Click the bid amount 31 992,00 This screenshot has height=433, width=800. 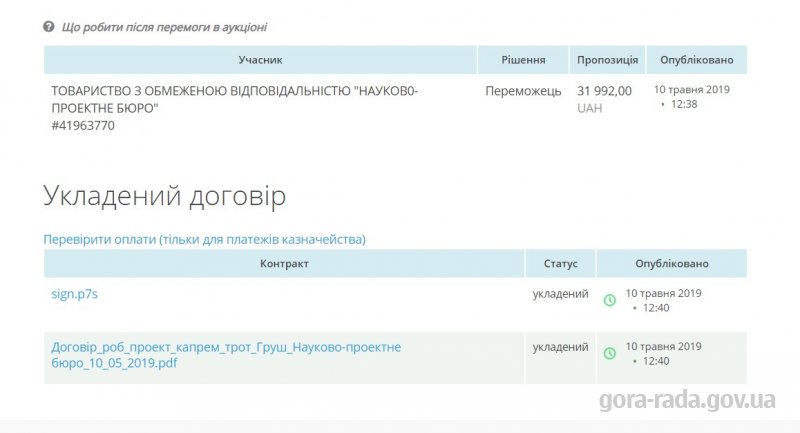pos(604,91)
